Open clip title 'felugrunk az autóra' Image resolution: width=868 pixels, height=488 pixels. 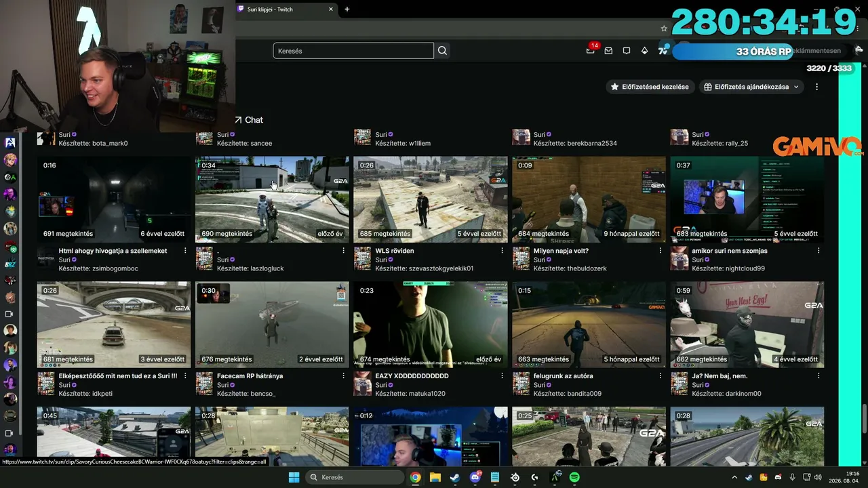(x=564, y=376)
